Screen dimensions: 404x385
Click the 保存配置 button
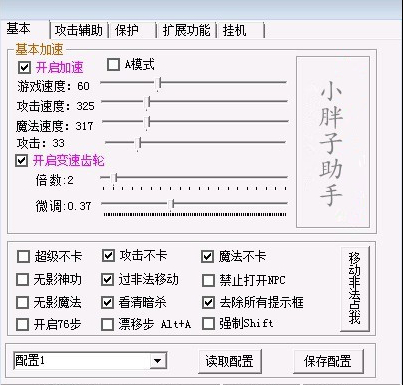coord(328,361)
